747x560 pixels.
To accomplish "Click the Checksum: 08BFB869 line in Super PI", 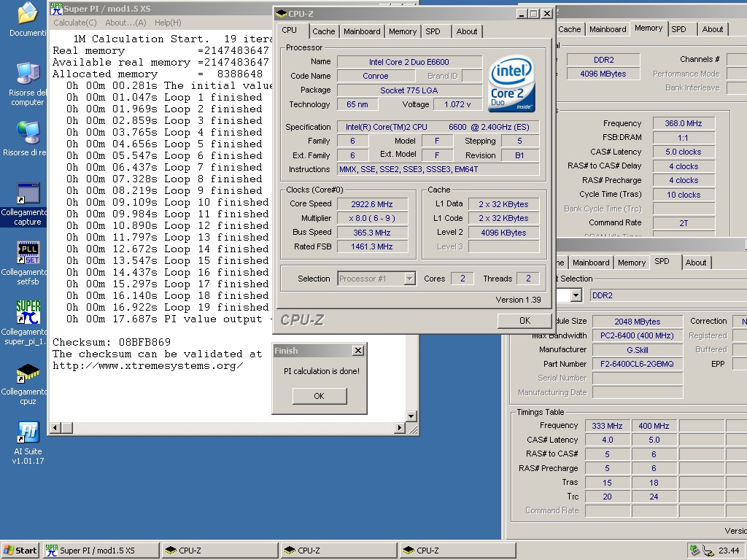I will pyautogui.click(x=112, y=343).
